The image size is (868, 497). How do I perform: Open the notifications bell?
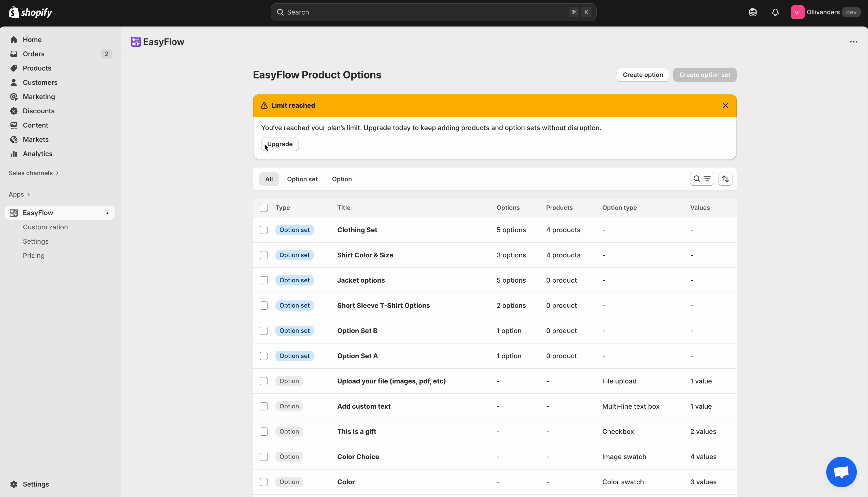(775, 12)
